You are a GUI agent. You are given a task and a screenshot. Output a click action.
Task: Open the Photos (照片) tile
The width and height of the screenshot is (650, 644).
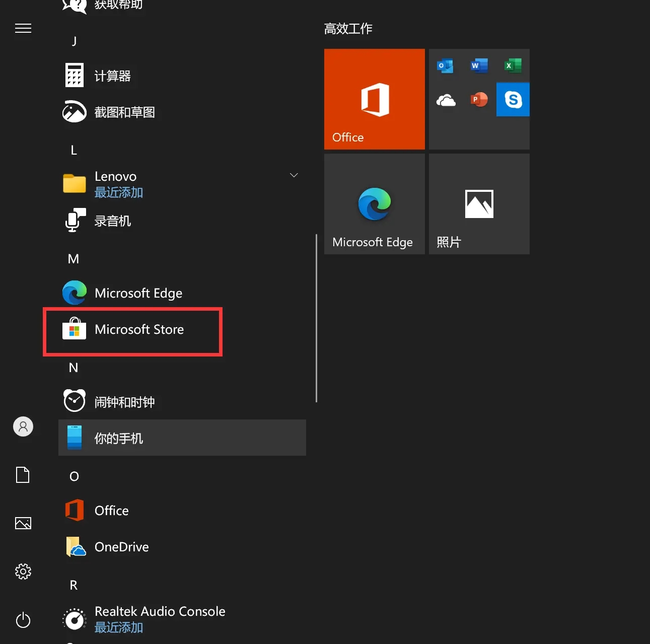479,204
